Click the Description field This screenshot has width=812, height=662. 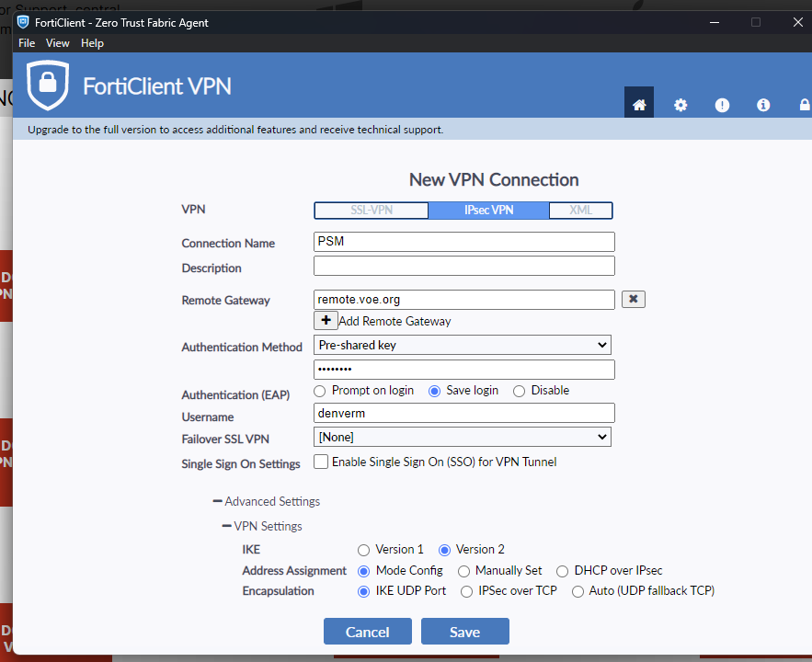click(464, 266)
